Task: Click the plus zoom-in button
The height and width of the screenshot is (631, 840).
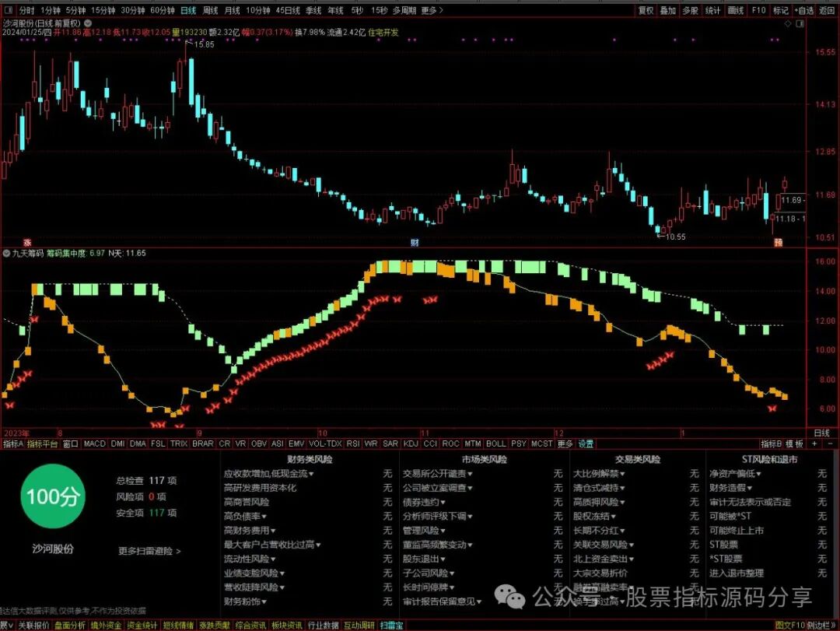Action: [814, 444]
